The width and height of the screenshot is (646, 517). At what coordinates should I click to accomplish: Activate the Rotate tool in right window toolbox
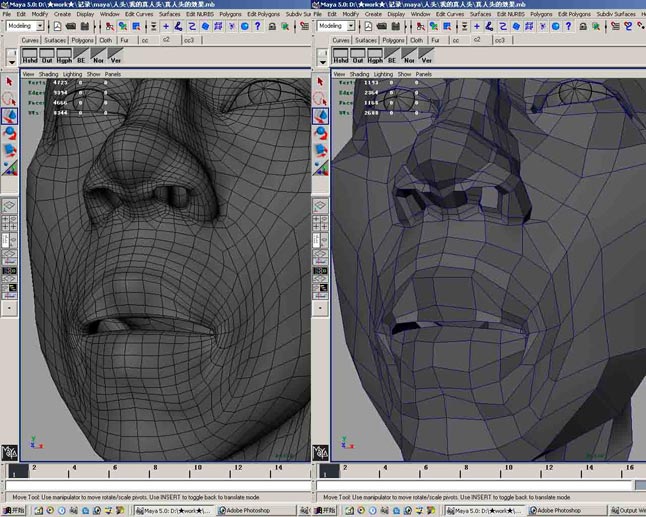(320, 133)
